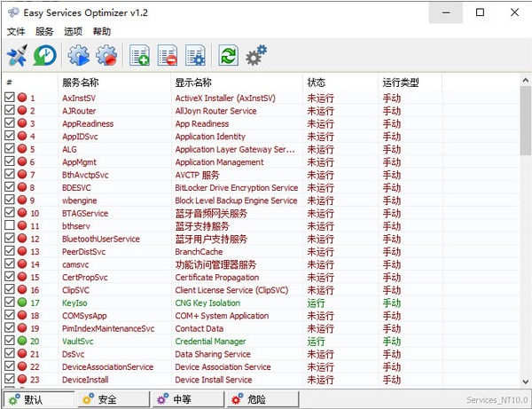Sort by 服务名称 column header
Viewport: 532px width, 409px height.
[x=113, y=82]
